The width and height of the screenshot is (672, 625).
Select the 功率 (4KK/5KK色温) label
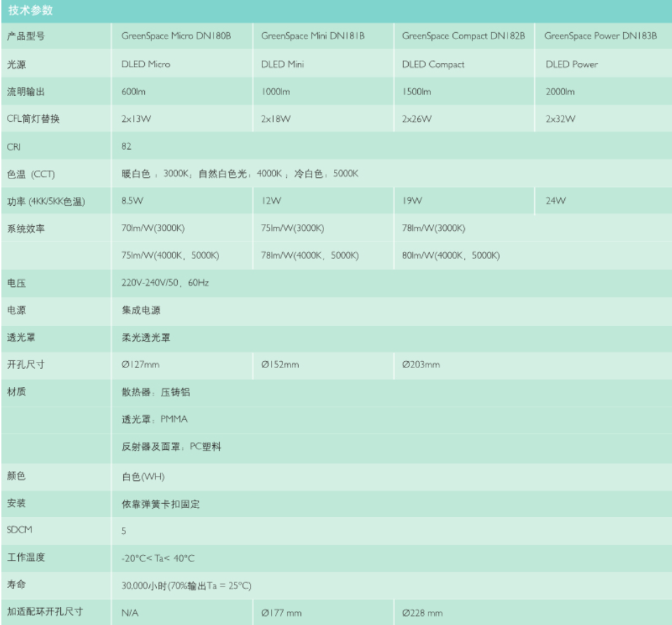point(46,202)
